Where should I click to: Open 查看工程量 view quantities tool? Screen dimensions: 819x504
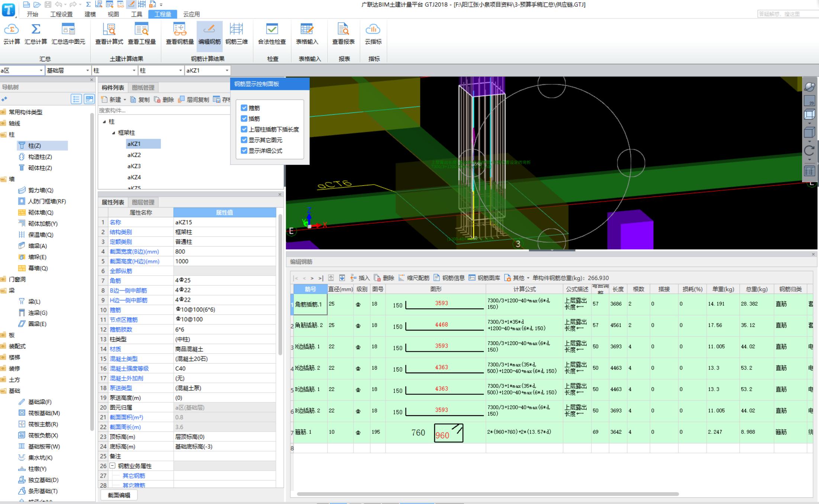pos(142,34)
